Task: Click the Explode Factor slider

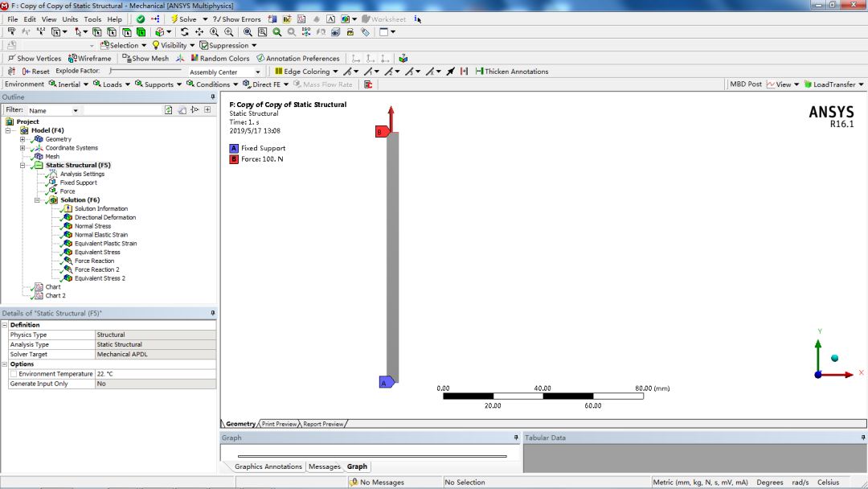Action: [145, 72]
